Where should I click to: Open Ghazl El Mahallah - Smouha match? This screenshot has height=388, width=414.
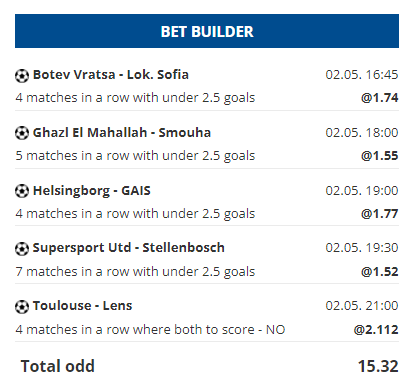tap(122, 133)
